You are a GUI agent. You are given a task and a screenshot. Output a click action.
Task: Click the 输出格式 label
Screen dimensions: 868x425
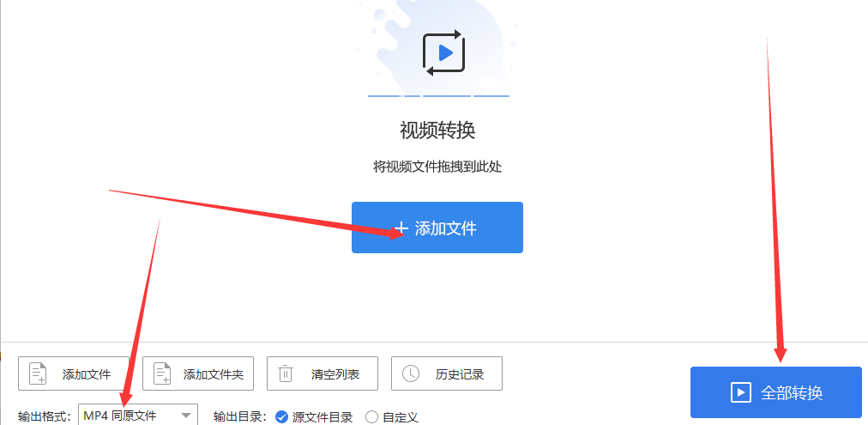(45, 416)
